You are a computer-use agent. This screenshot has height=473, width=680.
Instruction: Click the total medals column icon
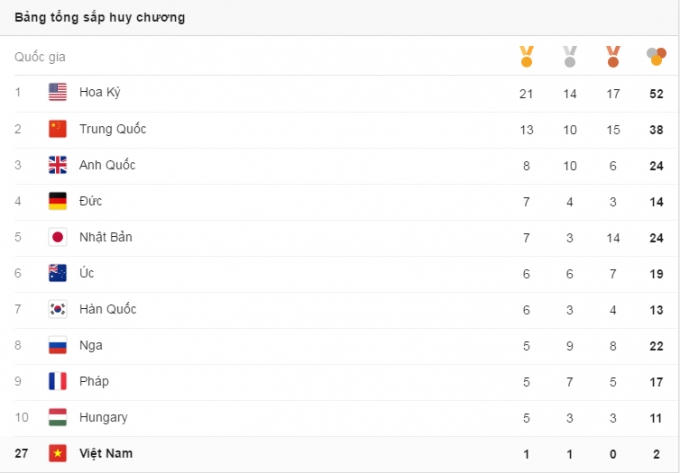(656, 56)
